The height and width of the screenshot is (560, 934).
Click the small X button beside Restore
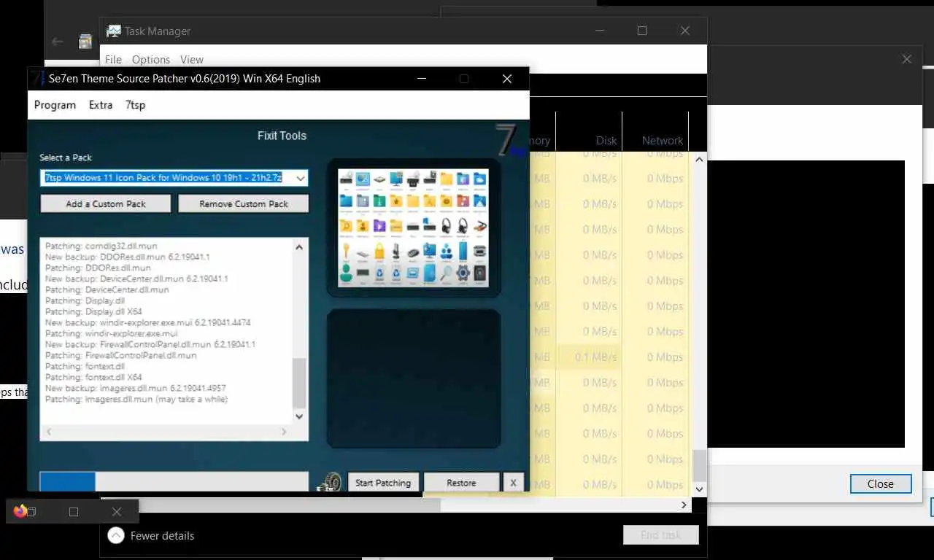513,483
